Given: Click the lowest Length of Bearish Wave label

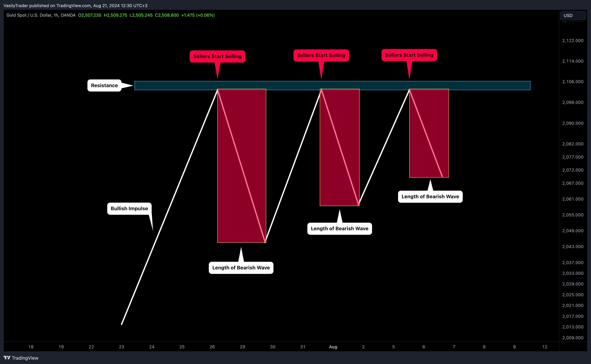Looking at the screenshot, I should coord(241,268).
